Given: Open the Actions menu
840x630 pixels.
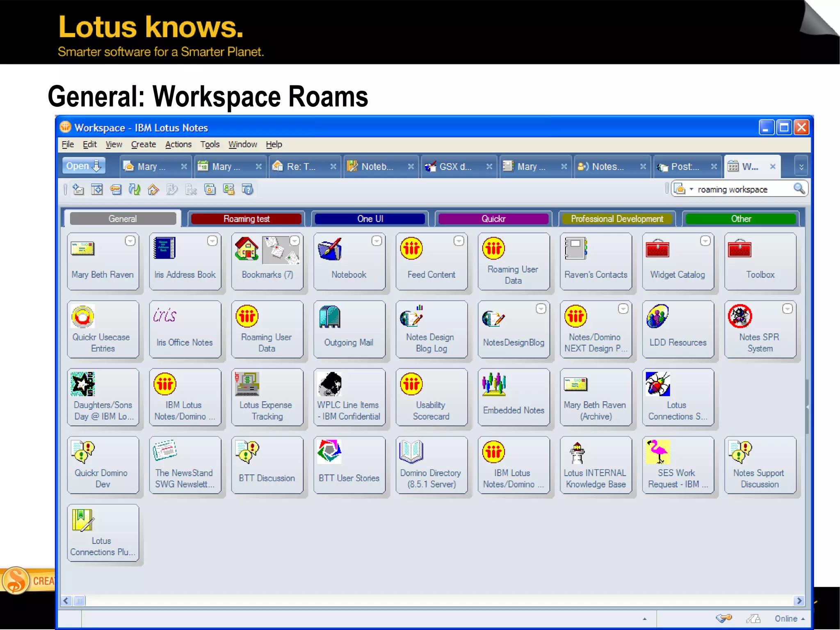Looking at the screenshot, I should (x=178, y=144).
